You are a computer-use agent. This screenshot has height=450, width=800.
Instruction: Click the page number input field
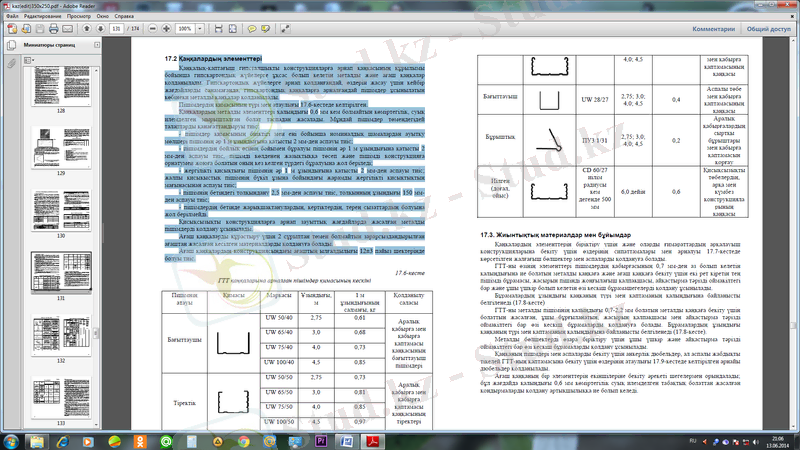(118, 29)
